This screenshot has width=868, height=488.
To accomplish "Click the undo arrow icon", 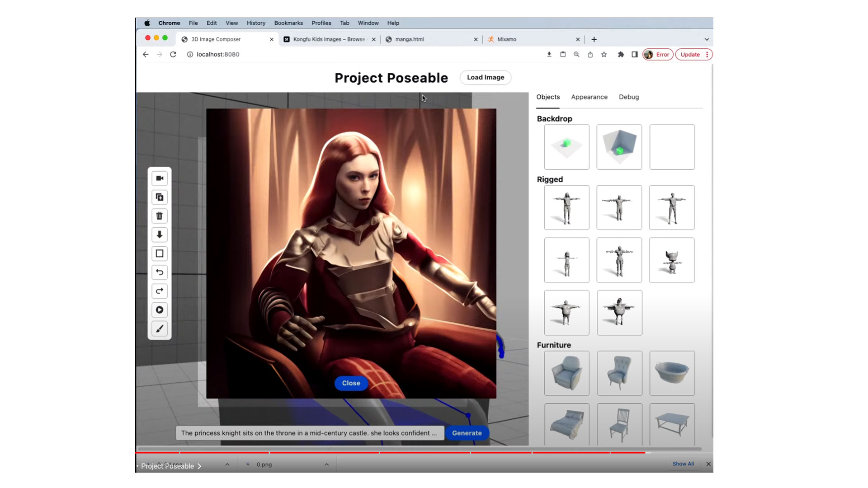I will [x=160, y=272].
